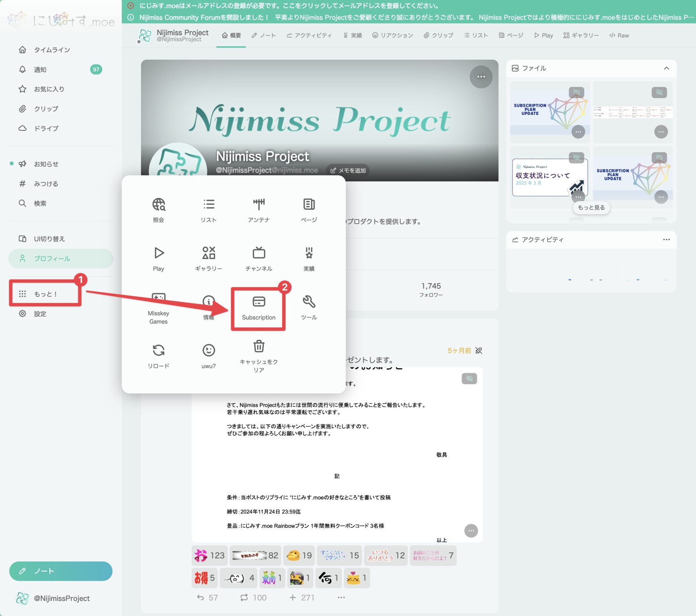Image resolution: width=696 pixels, height=616 pixels.
Task: Click email registration notice banner
Action: [x=409, y=6]
